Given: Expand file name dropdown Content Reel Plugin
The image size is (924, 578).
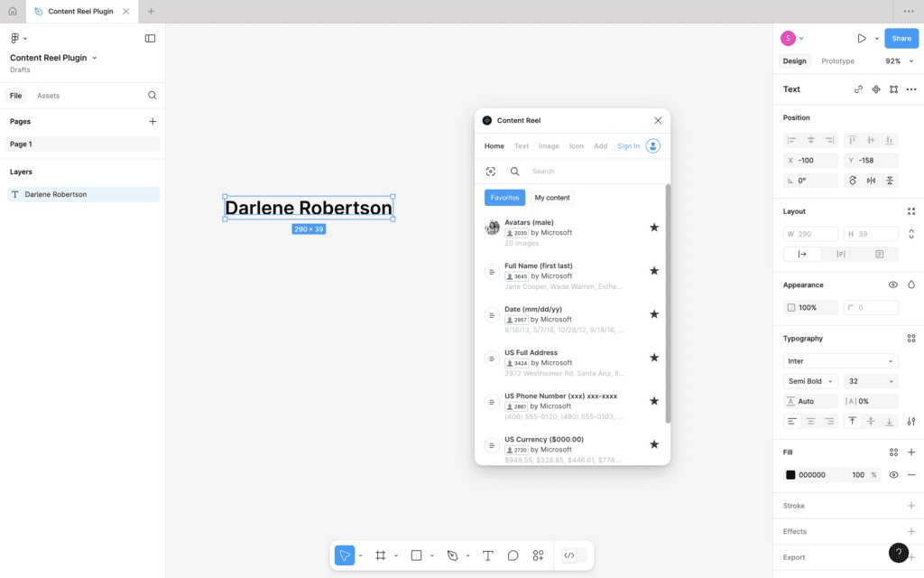Looking at the screenshot, I should [94, 58].
